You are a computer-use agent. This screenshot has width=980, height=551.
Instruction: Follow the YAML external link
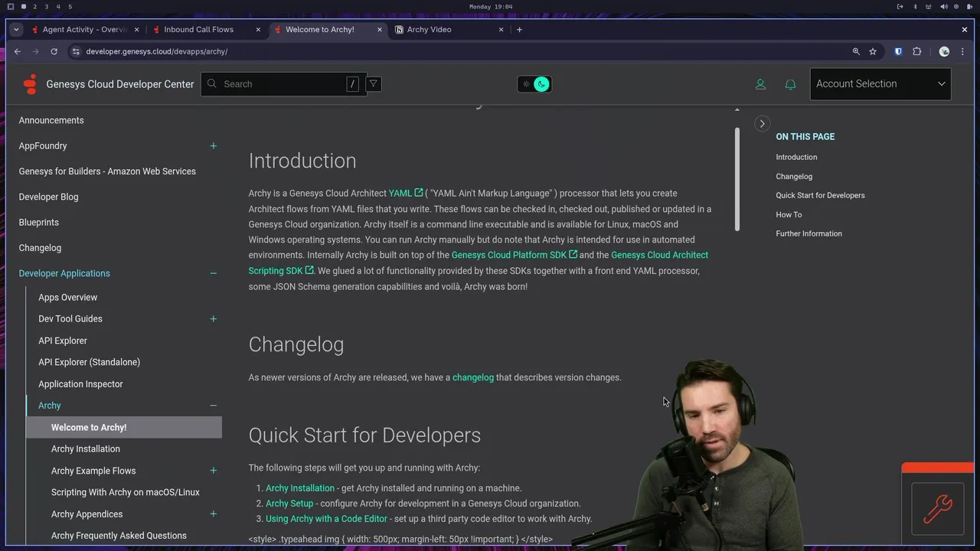(x=405, y=194)
